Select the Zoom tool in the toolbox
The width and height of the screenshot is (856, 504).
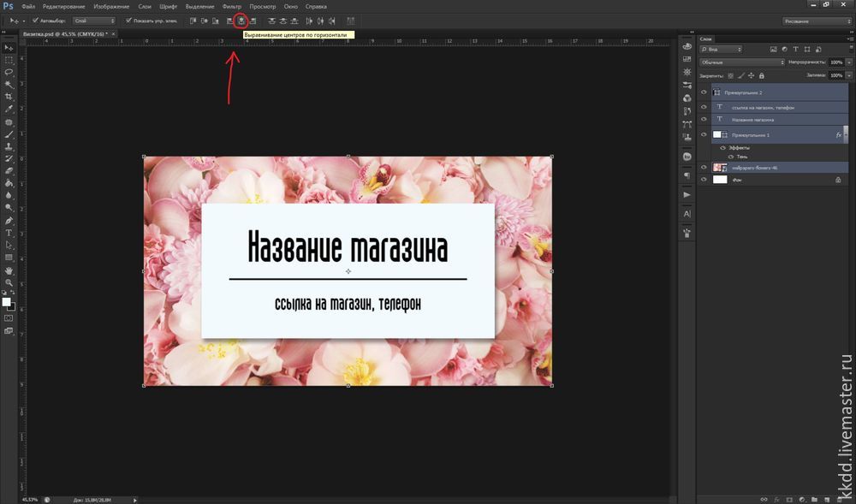9,282
